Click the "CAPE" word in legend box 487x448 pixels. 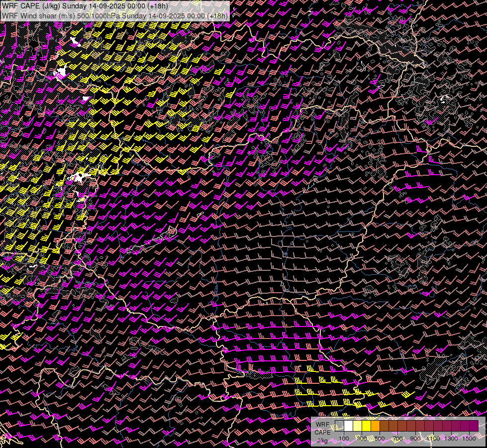[322, 432]
